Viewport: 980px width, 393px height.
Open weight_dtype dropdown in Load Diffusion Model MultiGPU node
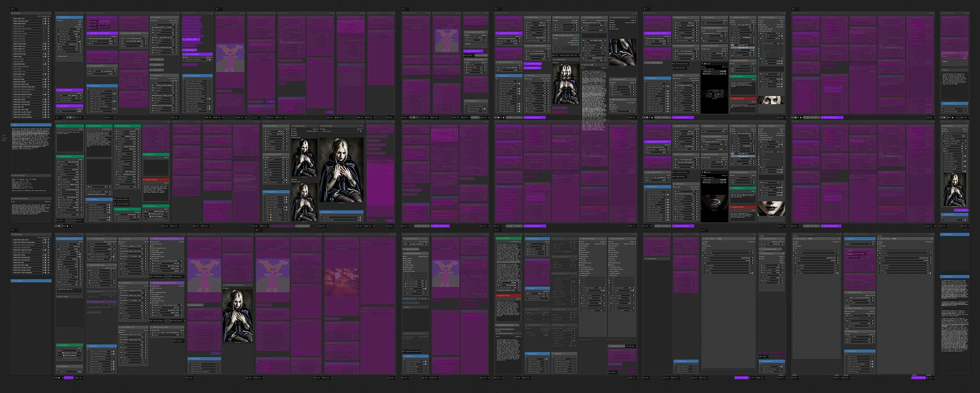click(102, 41)
